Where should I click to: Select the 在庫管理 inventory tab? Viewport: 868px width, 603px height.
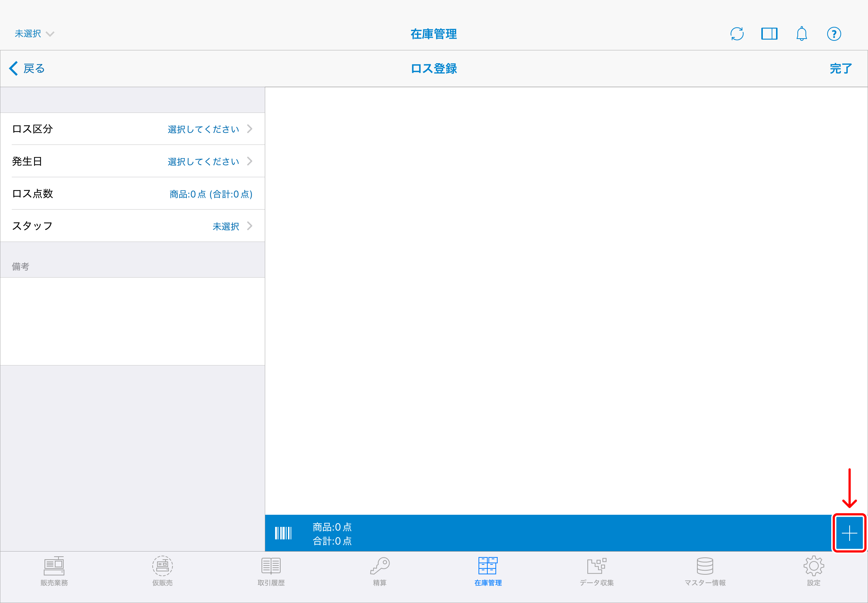[x=488, y=571]
